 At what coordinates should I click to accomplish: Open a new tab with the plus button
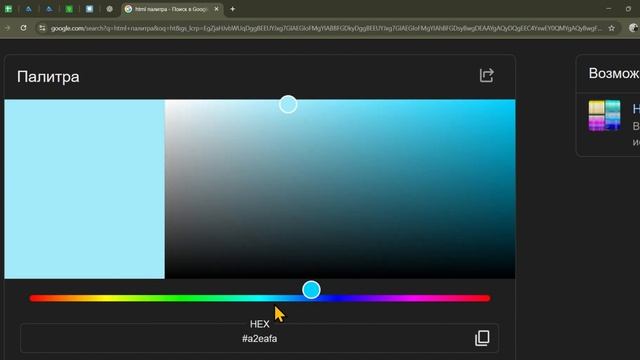[x=232, y=9]
